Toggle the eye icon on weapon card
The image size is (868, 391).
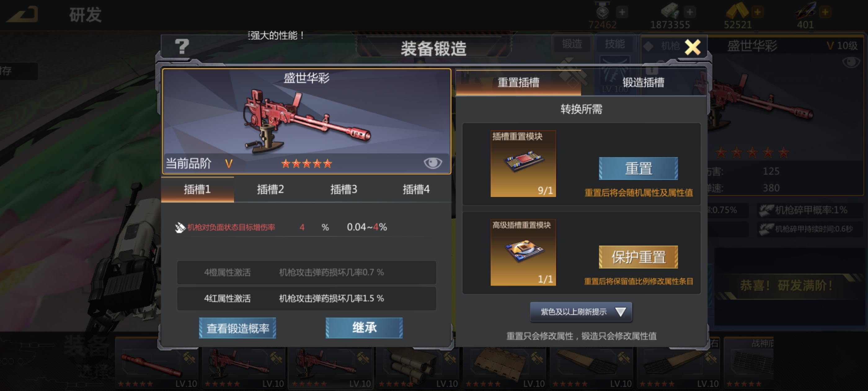(x=433, y=163)
